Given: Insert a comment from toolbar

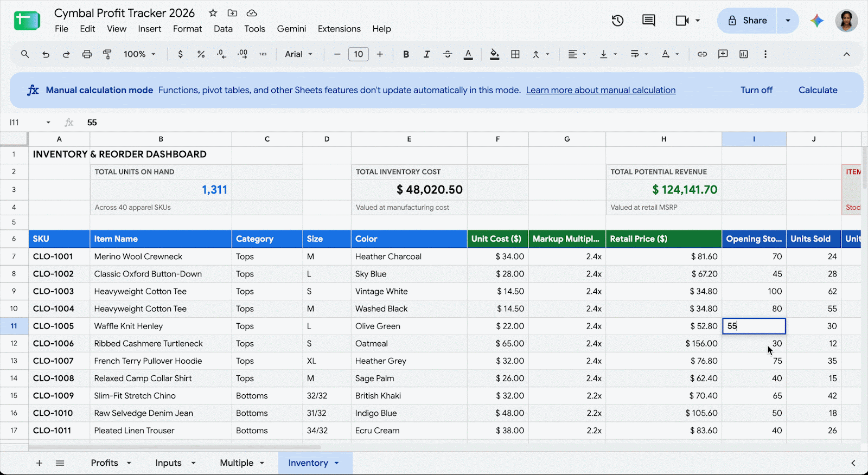Looking at the screenshot, I should [723, 54].
